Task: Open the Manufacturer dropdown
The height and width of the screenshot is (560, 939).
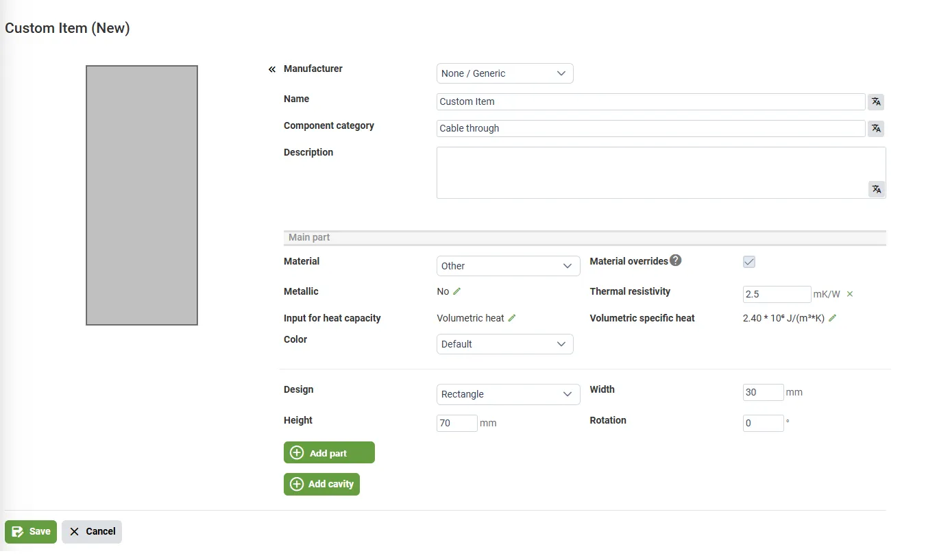Action: click(504, 73)
